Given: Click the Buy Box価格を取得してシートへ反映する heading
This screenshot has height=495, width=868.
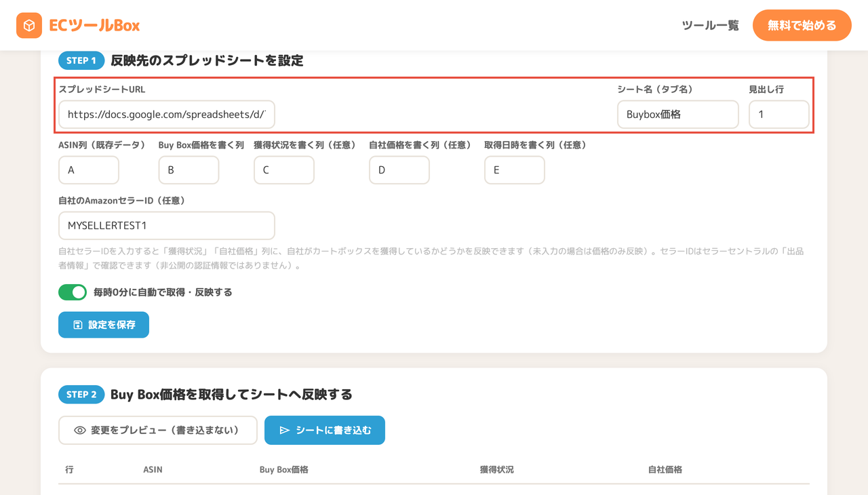Looking at the screenshot, I should (231, 394).
